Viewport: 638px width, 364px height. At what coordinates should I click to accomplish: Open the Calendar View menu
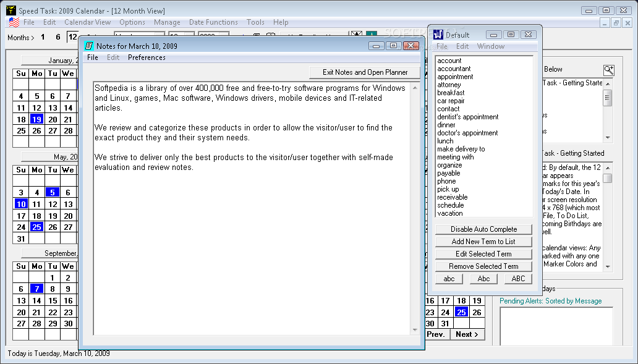88,22
